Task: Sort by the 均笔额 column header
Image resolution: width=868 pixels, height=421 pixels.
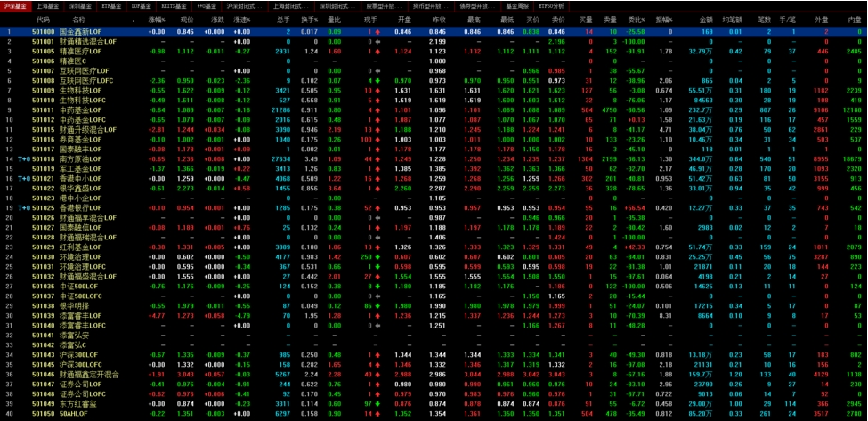Action: pyautogui.click(x=733, y=20)
